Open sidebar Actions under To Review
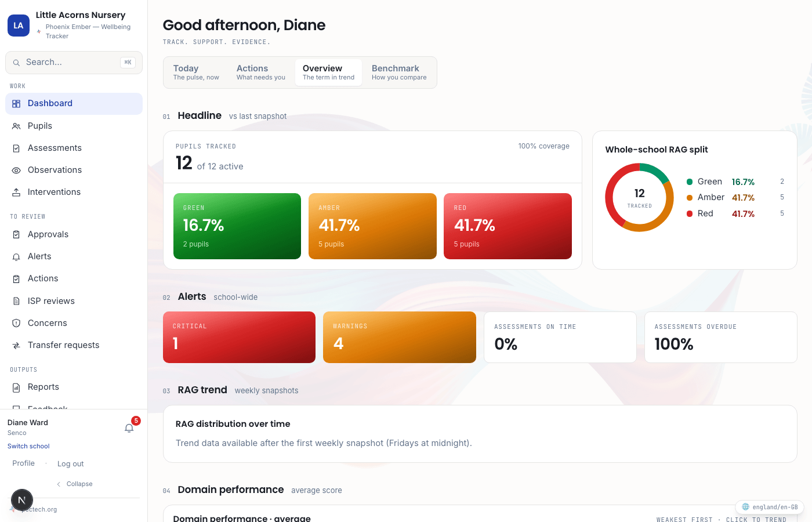The width and height of the screenshot is (812, 522). pyautogui.click(x=74, y=278)
